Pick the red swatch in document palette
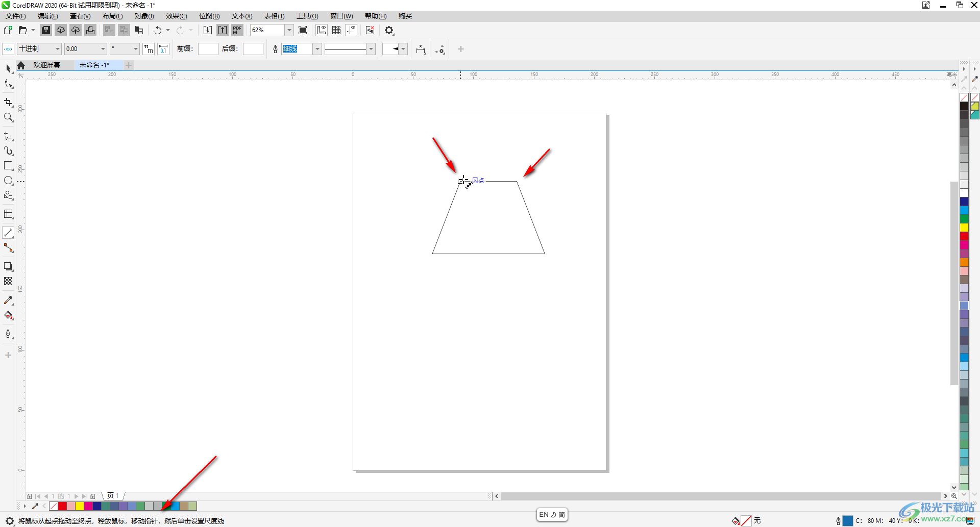 [62, 506]
